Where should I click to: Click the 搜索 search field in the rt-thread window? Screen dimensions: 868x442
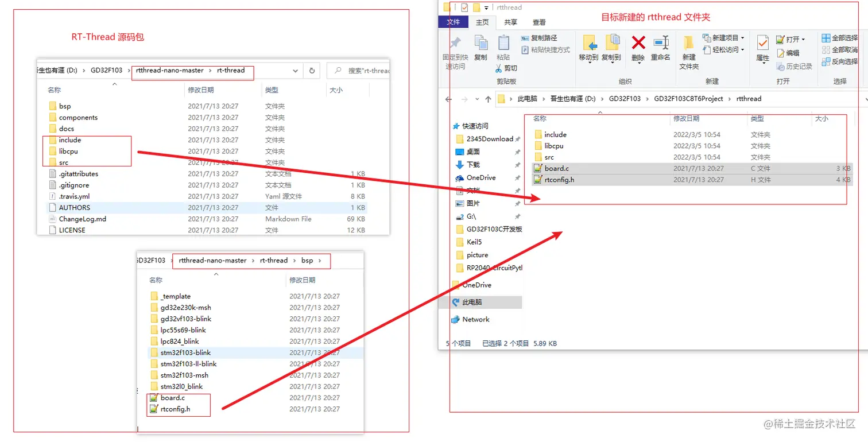pos(359,71)
